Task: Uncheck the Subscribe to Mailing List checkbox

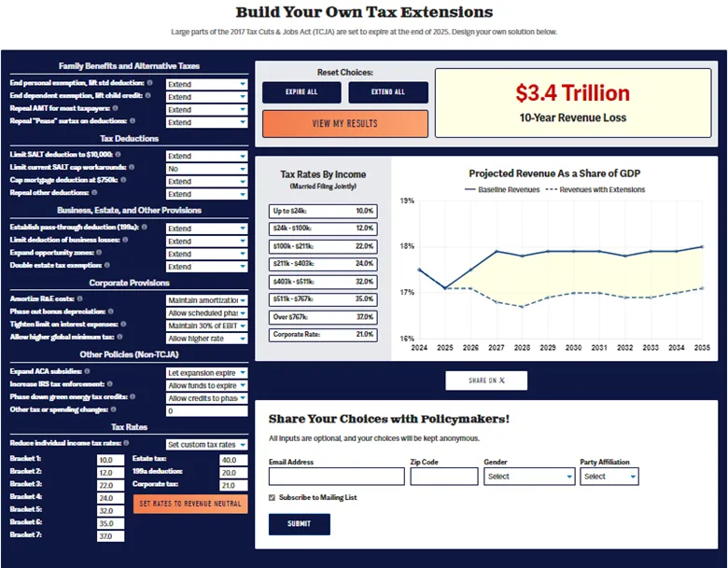Action: coord(272,498)
